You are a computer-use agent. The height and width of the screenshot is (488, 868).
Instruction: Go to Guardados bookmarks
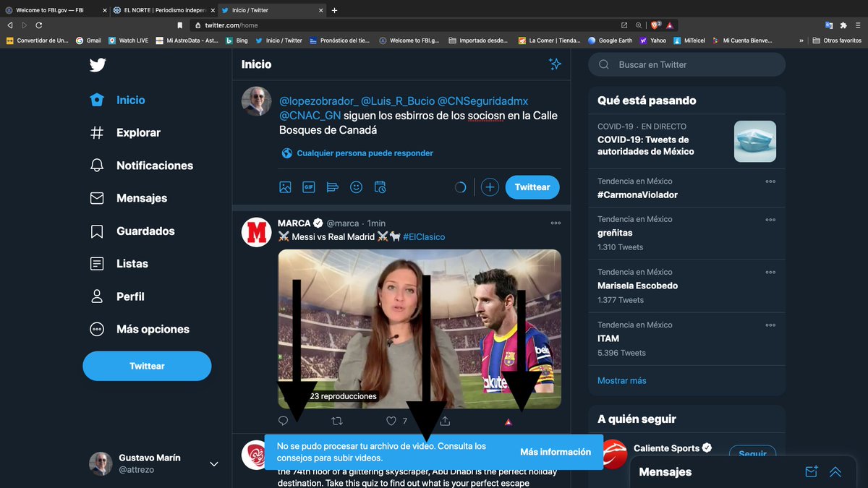(x=132, y=231)
